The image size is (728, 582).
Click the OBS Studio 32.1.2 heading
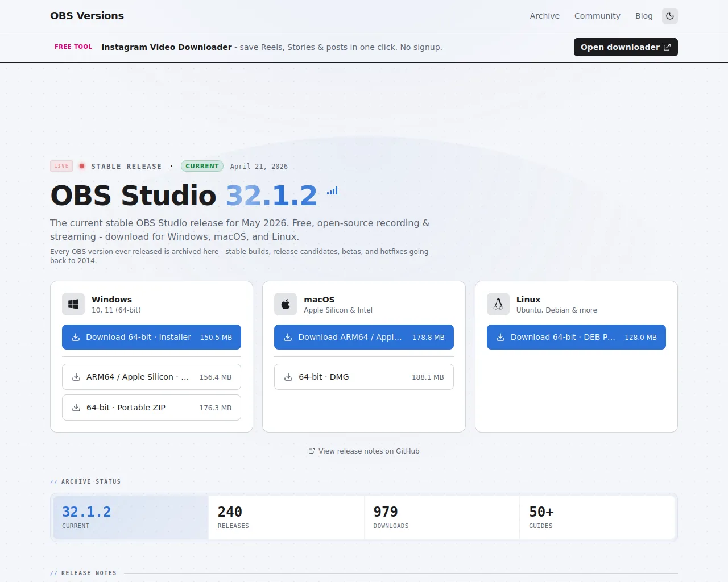point(184,196)
